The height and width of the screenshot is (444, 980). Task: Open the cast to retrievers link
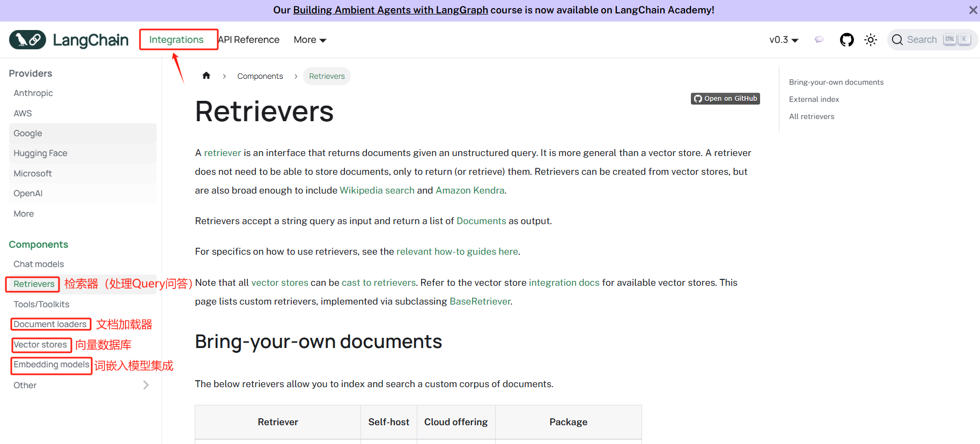[x=379, y=283]
